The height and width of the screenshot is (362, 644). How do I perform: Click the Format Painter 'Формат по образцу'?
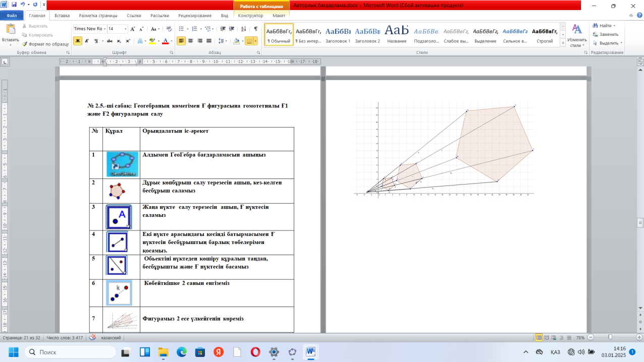[x=45, y=44]
